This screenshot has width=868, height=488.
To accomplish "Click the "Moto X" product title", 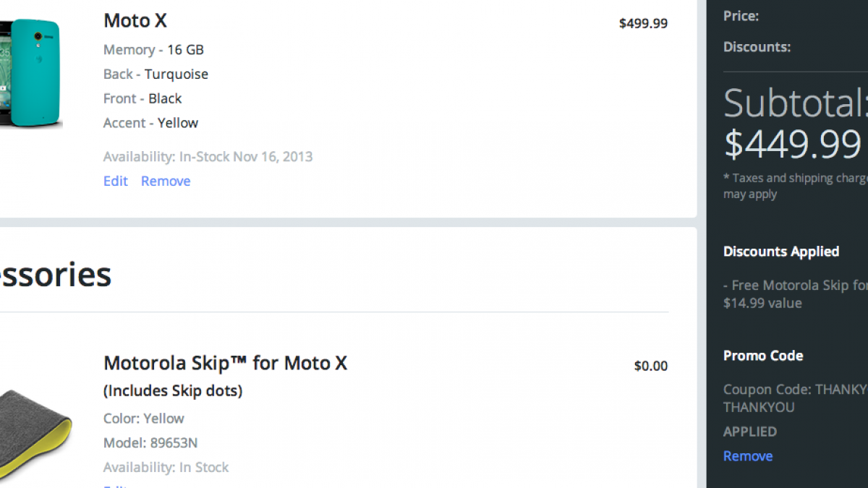I will click(x=135, y=20).
